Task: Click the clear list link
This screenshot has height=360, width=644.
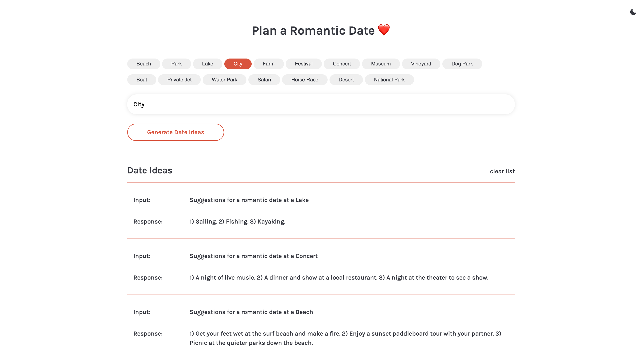Action: pyautogui.click(x=502, y=171)
